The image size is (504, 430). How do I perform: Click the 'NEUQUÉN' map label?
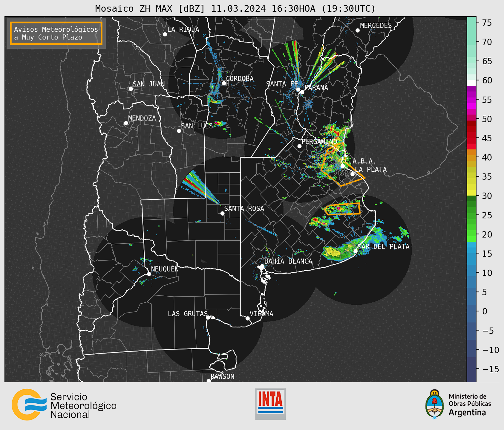[x=165, y=269]
